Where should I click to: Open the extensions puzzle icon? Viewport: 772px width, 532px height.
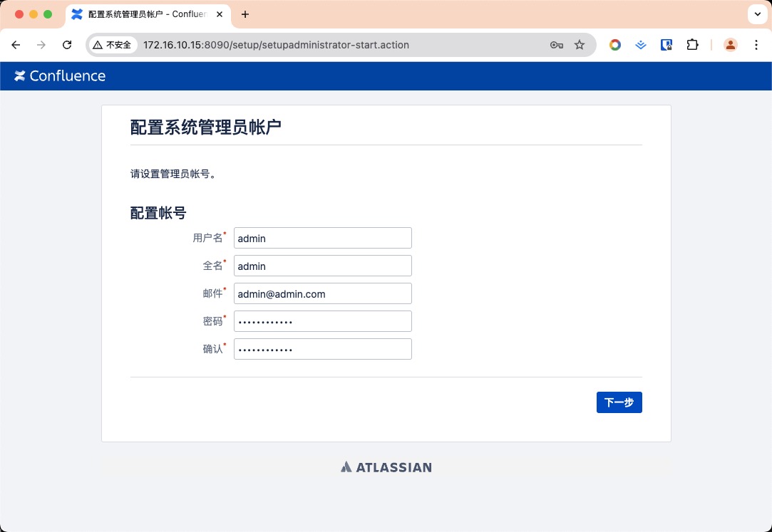tap(692, 45)
